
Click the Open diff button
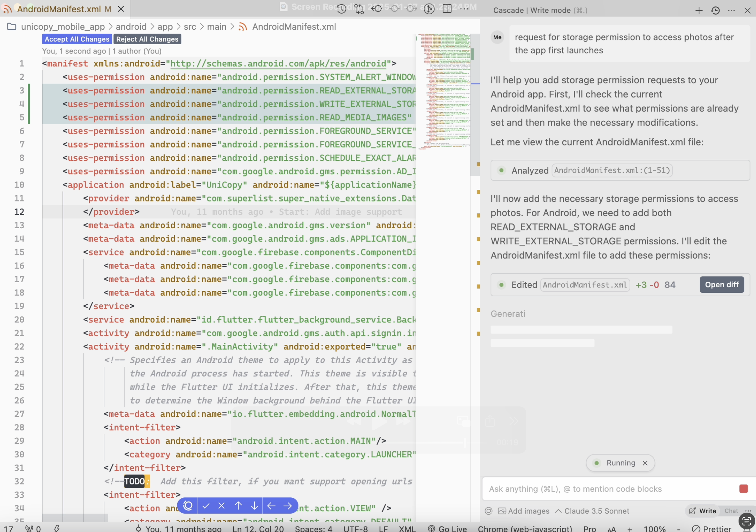722,285
